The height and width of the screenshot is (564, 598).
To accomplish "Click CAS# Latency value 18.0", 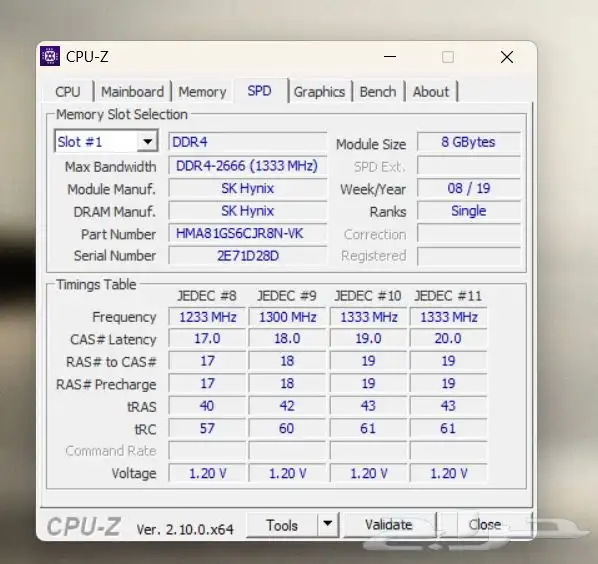I will pos(287,339).
